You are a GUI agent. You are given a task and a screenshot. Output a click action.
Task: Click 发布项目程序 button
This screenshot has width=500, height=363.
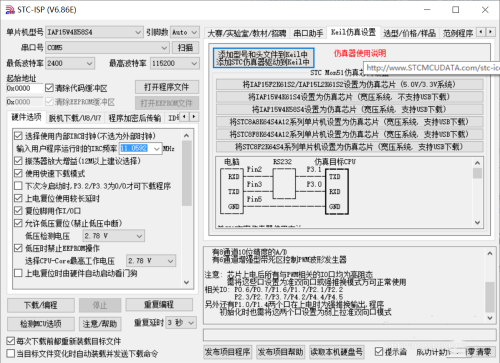pyautogui.click(x=227, y=352)
